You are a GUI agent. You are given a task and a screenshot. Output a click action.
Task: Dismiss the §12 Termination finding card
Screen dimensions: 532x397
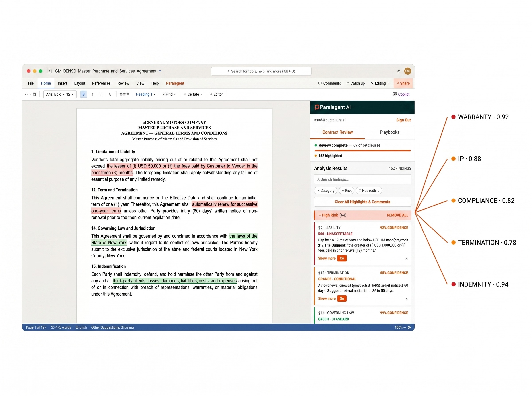coord(406,299)
